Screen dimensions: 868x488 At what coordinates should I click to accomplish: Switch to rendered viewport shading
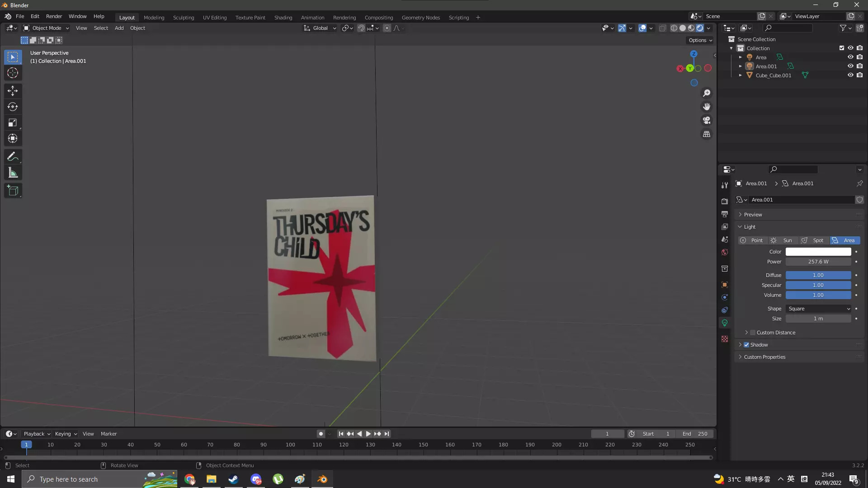(x=700, y=28)
